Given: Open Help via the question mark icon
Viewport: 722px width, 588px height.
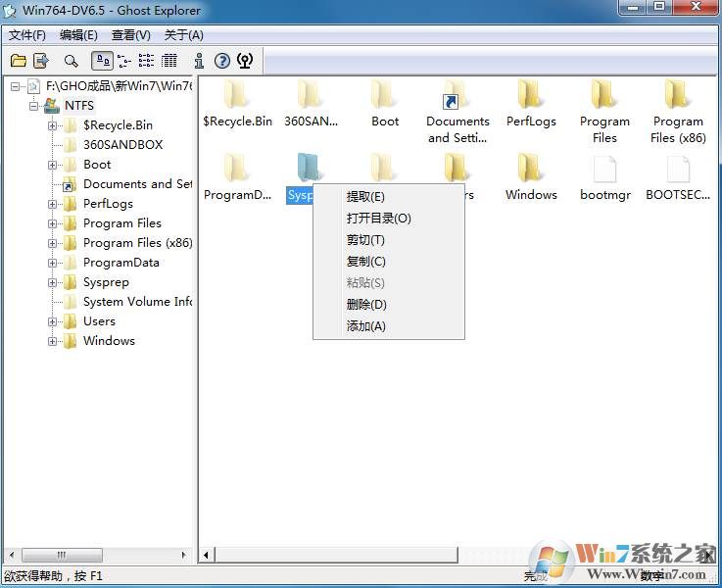Looking at the screenshot, I should pyautogui.click(x=222, y=61).
